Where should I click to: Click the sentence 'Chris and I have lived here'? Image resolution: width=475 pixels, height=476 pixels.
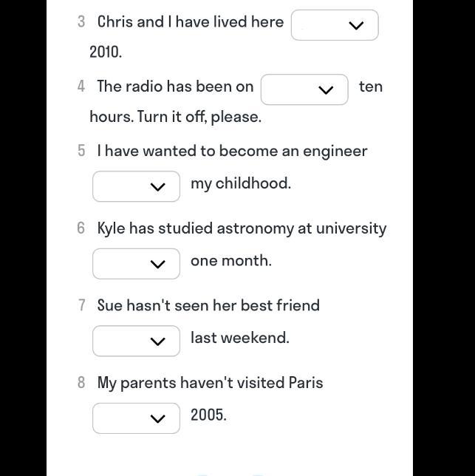pyautogui.click(x=191, y=22)
